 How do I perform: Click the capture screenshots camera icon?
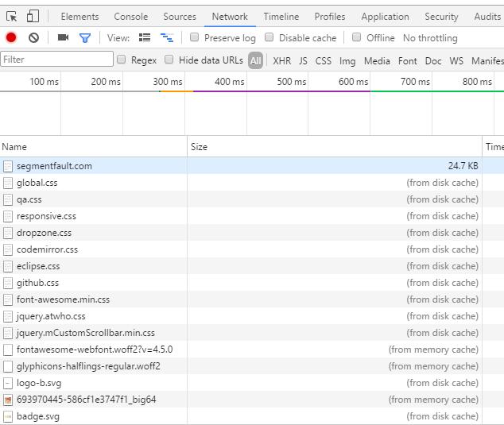63,37
